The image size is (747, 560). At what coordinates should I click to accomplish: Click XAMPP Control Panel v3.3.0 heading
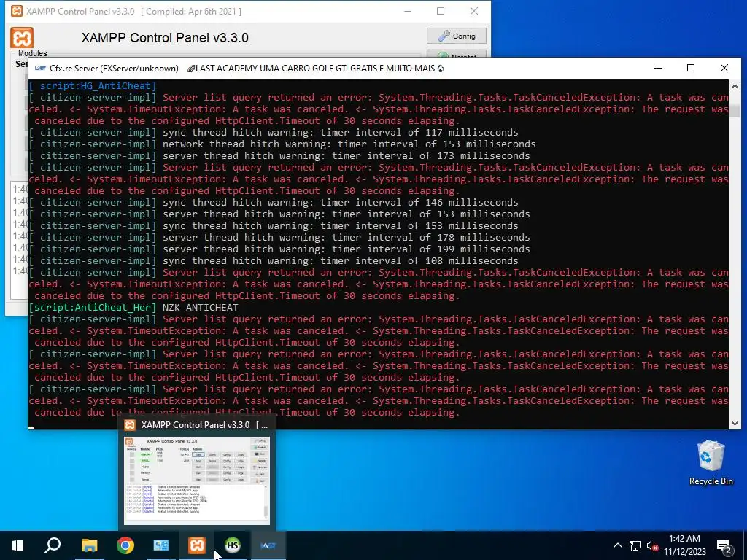165,38
